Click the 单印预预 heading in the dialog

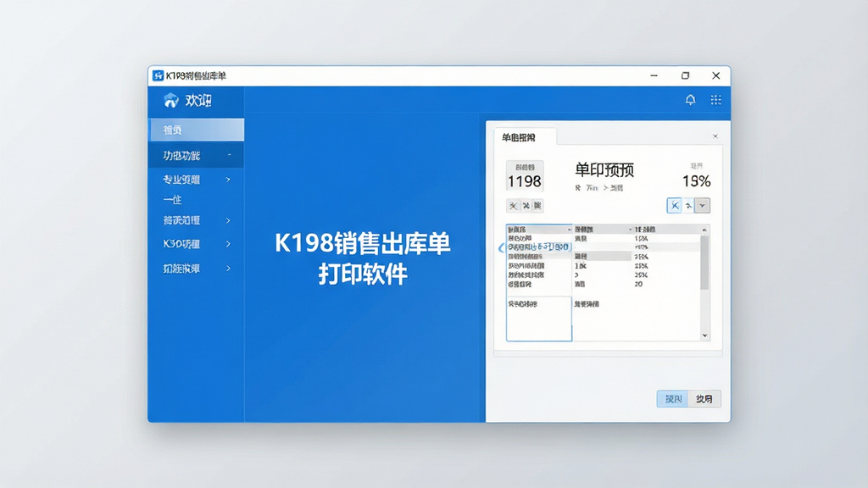(x=604, y=169)
